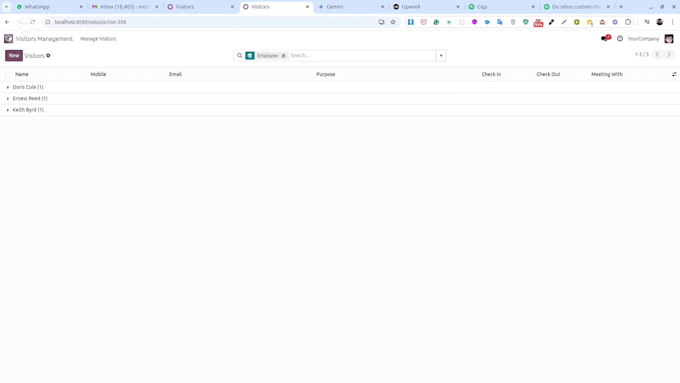
Task: Open the search options dropdown toggle
Action: click(x=441, y=56)
